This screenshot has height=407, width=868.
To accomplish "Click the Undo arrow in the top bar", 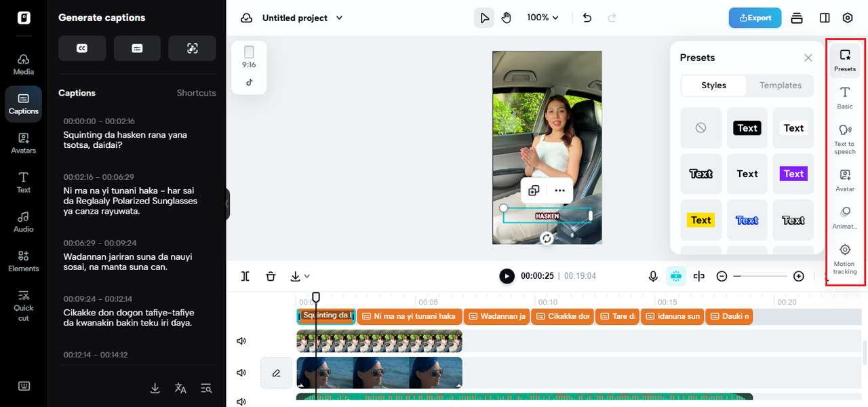I will (x=587, y=18).
